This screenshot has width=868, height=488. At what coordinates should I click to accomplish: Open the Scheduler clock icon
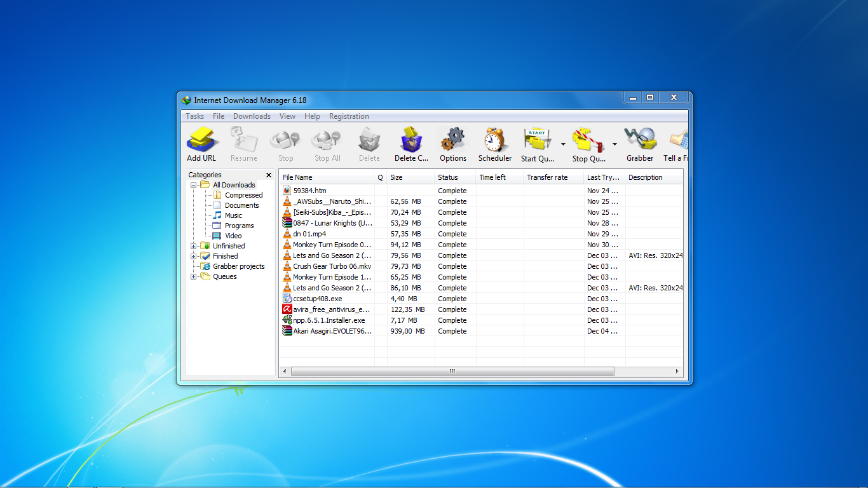(495, 140)
